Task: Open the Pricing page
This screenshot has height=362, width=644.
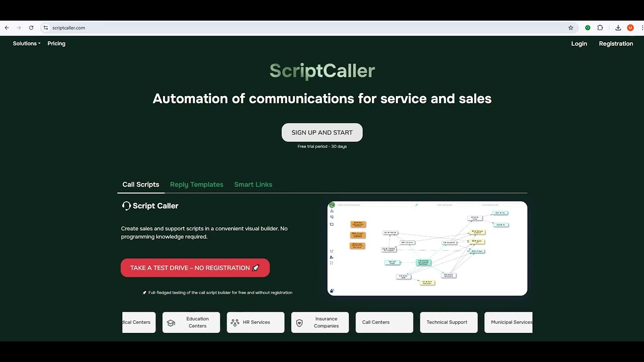Action: click(56, 43)
